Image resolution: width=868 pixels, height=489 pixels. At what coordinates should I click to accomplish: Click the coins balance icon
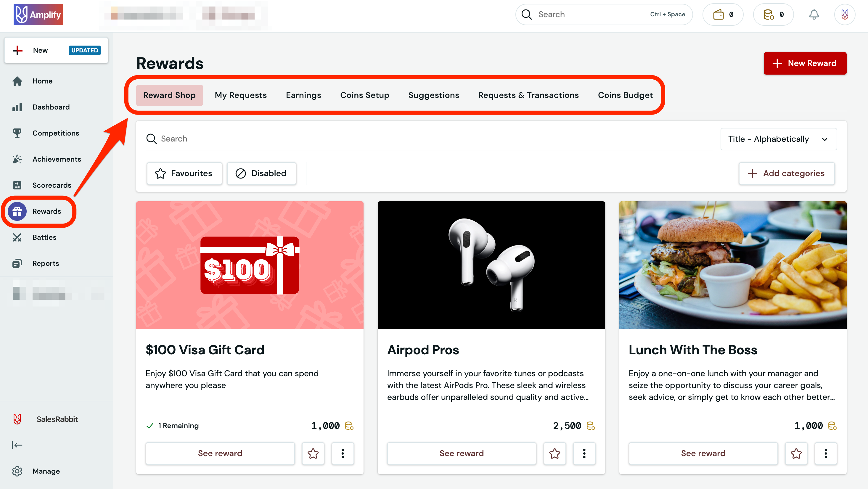coord(768,15)
